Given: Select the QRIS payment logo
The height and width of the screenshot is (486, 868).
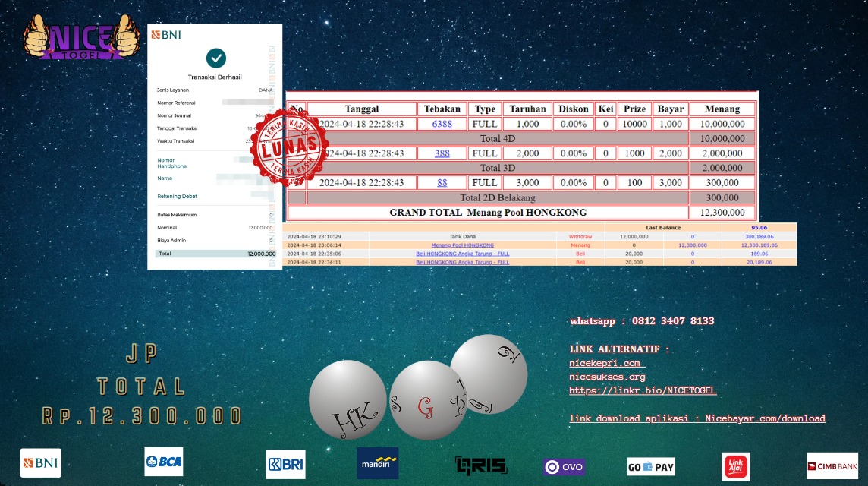Looking at the screenshot, I should 480,465.
